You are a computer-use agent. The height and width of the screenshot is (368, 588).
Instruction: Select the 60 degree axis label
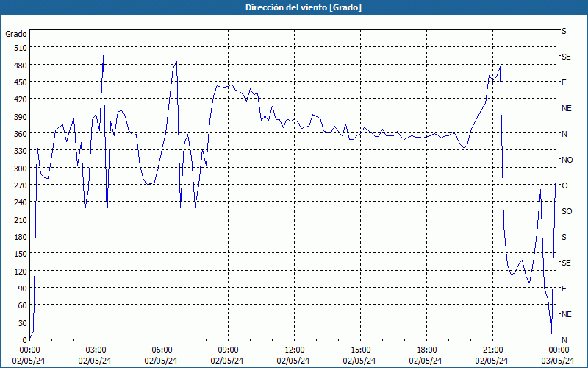coord(23,305)
